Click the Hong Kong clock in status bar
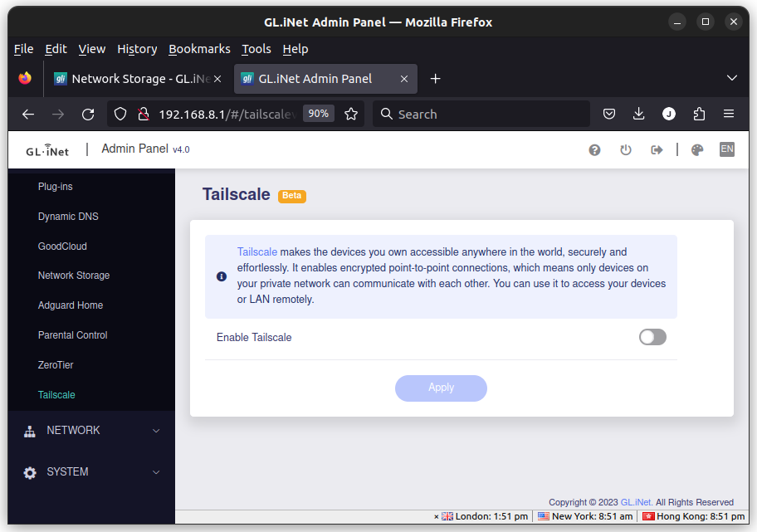Image resolution: width=757 pixels, height=532 pixels. click(x=694, y=516)
